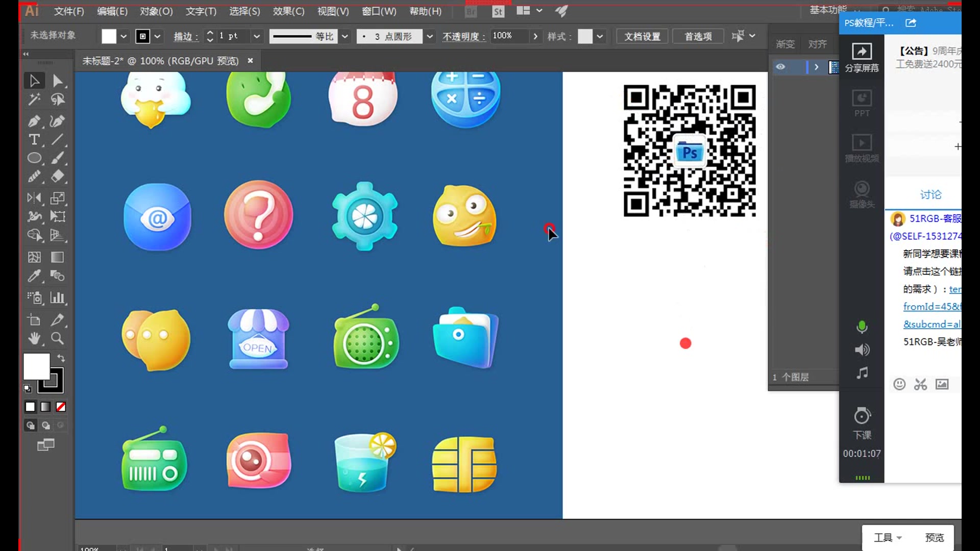Select the Shaper pencil tool
980x551 pixels.
pos(34,176)
